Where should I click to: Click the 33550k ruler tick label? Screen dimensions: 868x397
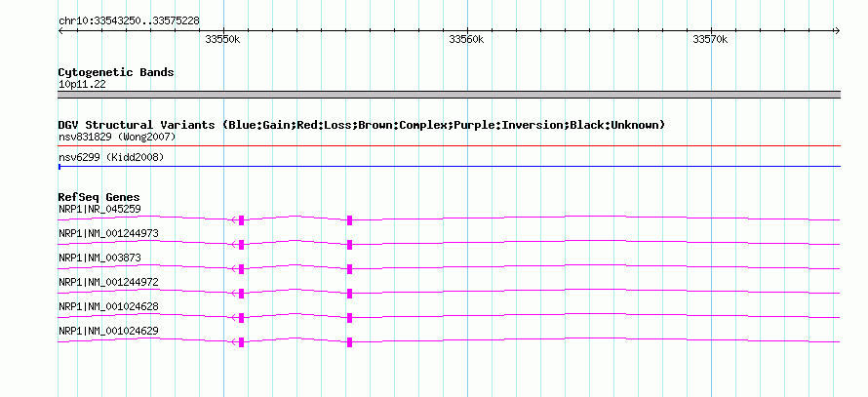222,40
